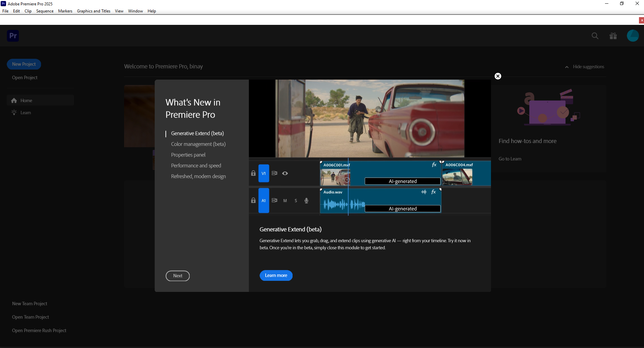Click the Learn more button
Screen dimensions: 644x348
276,275
